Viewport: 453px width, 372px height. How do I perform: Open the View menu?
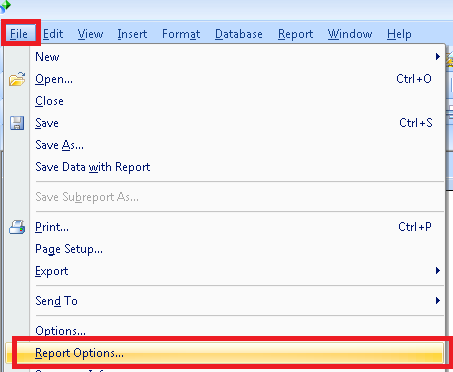(x=90, y=34)
